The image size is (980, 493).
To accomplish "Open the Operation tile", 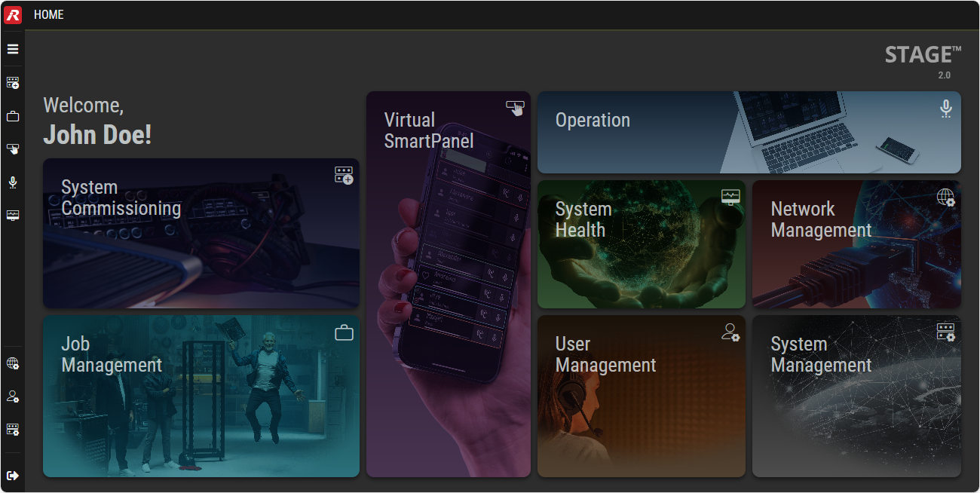I will (x=749, y=133).
